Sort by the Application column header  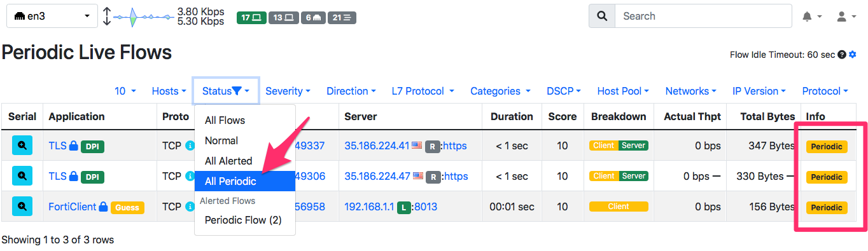tap(77, 116)
